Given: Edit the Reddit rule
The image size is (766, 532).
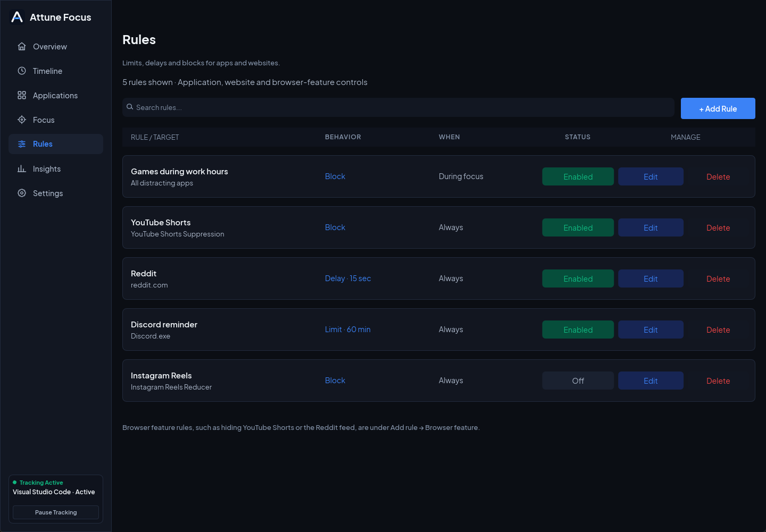Looking at the screenshot, I should (x=651, y=278).
